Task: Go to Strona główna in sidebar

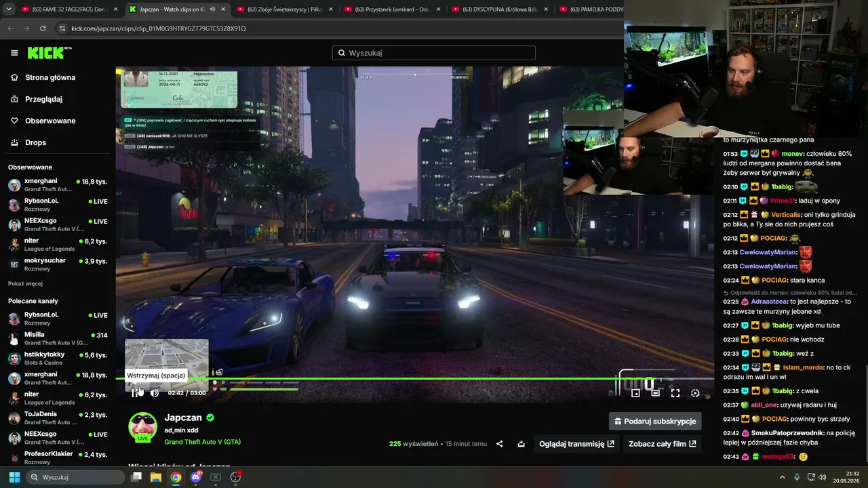Action: (x=50, y=77)
